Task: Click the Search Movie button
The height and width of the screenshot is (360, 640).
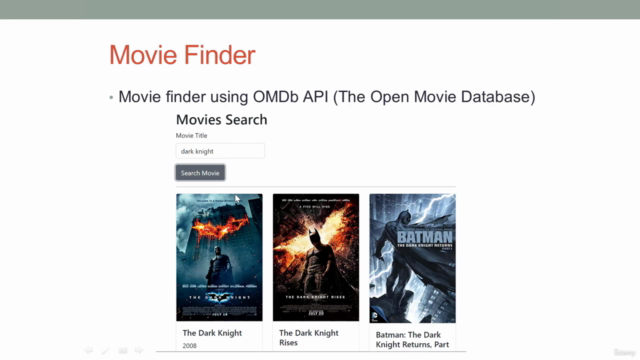Action: click(200, 173)
